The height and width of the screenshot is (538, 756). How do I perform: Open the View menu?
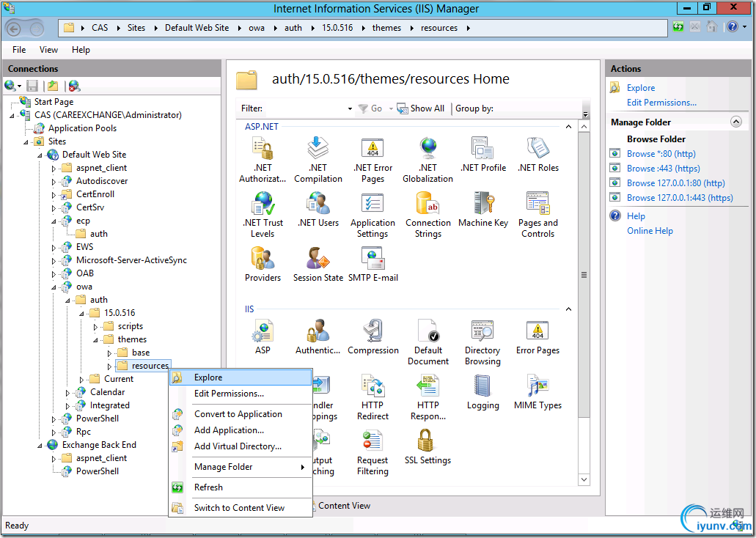48,50
